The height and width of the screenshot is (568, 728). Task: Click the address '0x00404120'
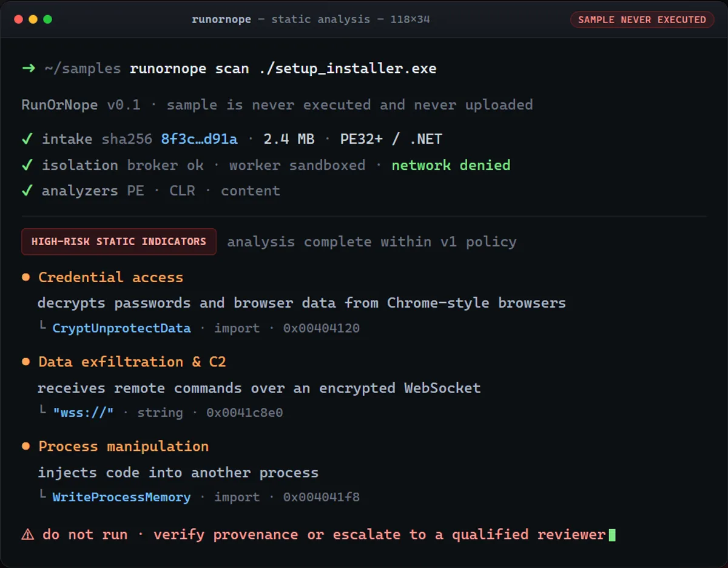pyautogui.click(x=322, y=328)
